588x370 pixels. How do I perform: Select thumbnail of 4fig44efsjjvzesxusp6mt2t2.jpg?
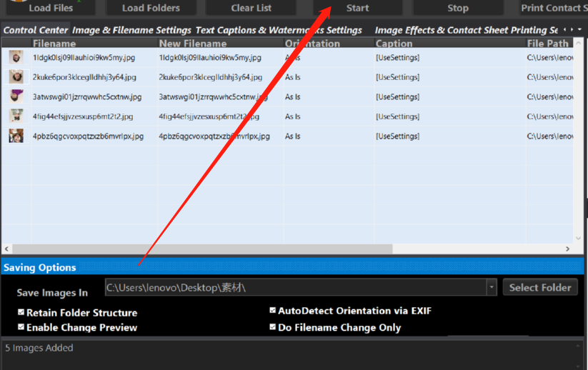(x=16, y=116)
